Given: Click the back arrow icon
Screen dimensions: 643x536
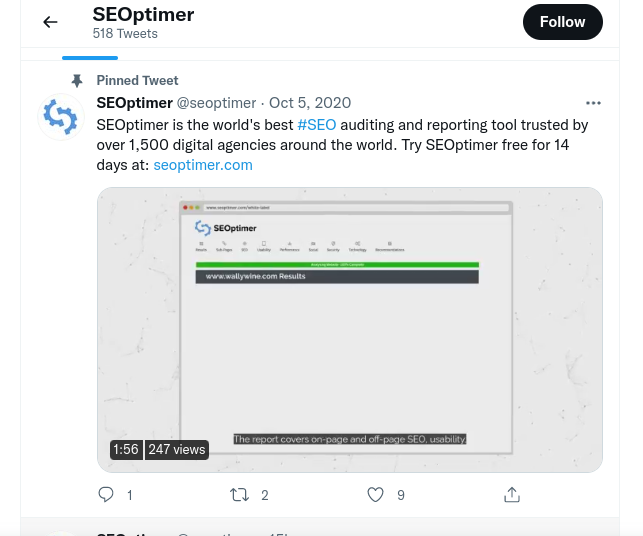Looking at the screenshot, I should [x=50, y=22].
